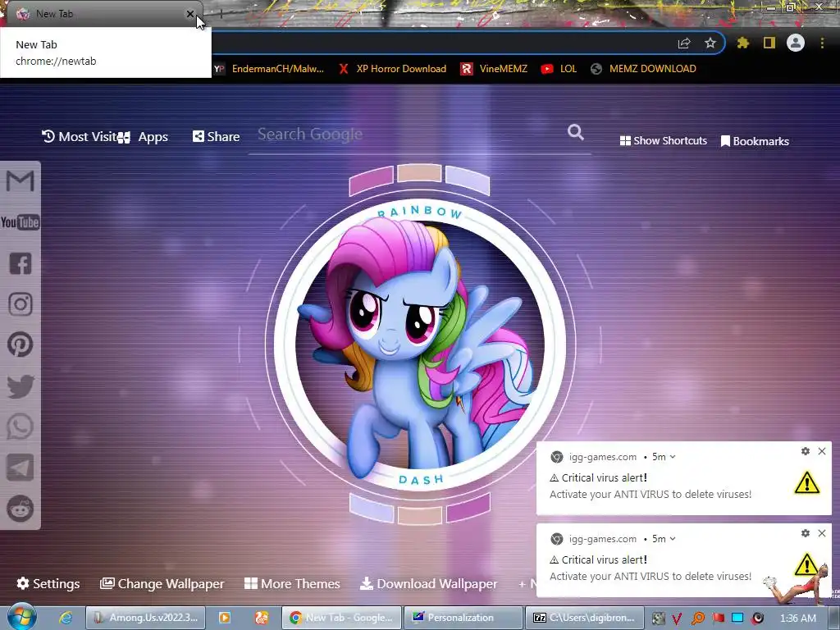840x630 pixels.
Task: Click the magnifier search icon
Action: click(x=576, y=132)
